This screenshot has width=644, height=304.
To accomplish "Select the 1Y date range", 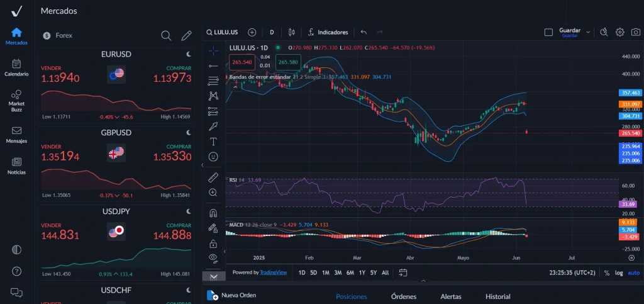I will point(362,273).
